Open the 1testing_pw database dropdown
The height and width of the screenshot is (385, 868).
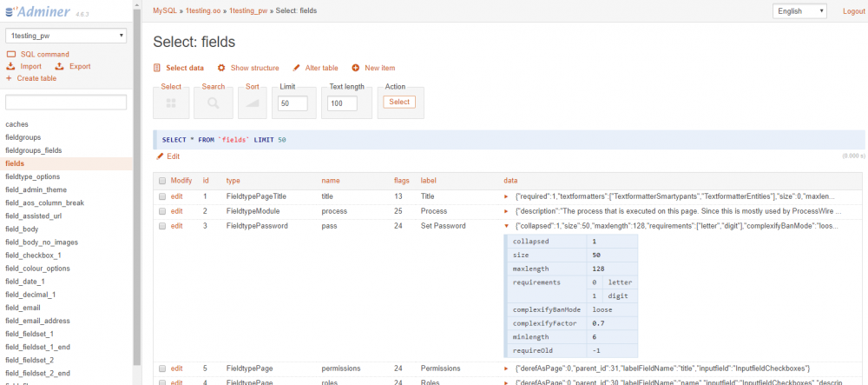(x=66, y=36)
